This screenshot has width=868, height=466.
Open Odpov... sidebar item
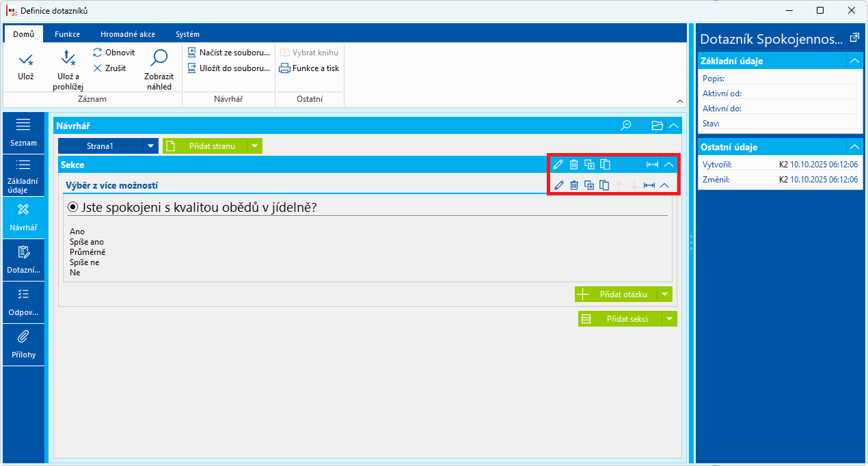tap(23, 303)
